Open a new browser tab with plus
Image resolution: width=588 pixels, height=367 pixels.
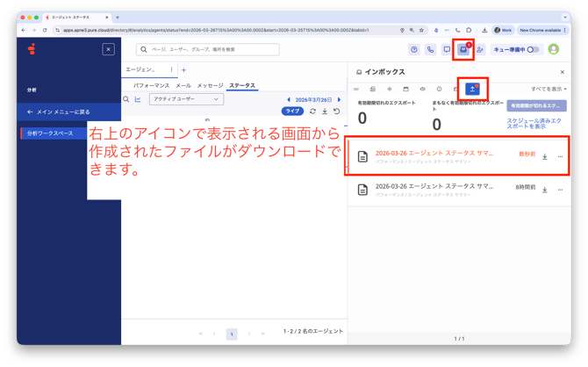[118, 18]
